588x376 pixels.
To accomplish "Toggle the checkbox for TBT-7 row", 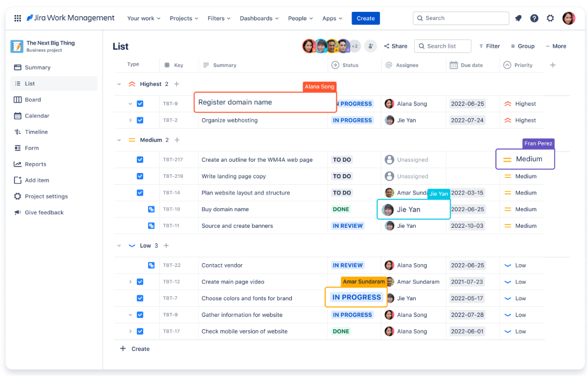I will [x=140, y=298].
